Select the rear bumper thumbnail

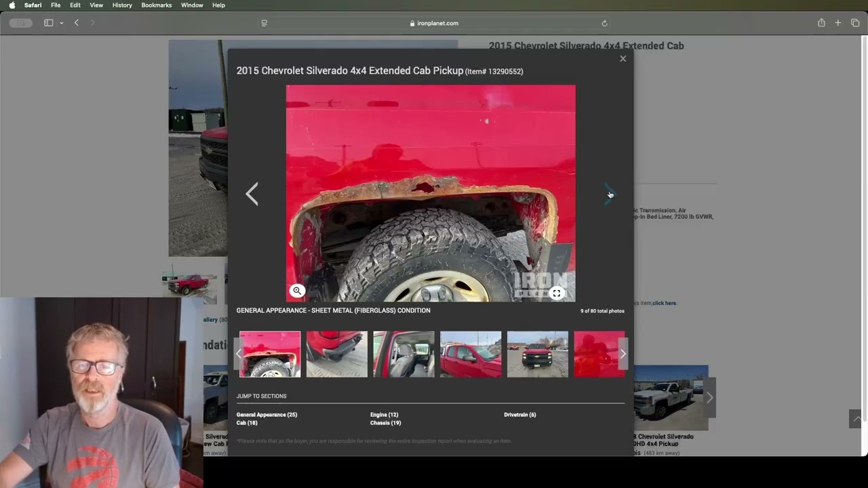[x=337, y=354]
